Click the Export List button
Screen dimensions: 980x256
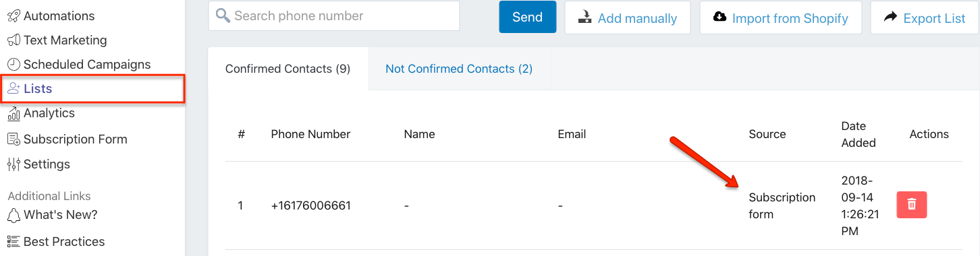925,18
